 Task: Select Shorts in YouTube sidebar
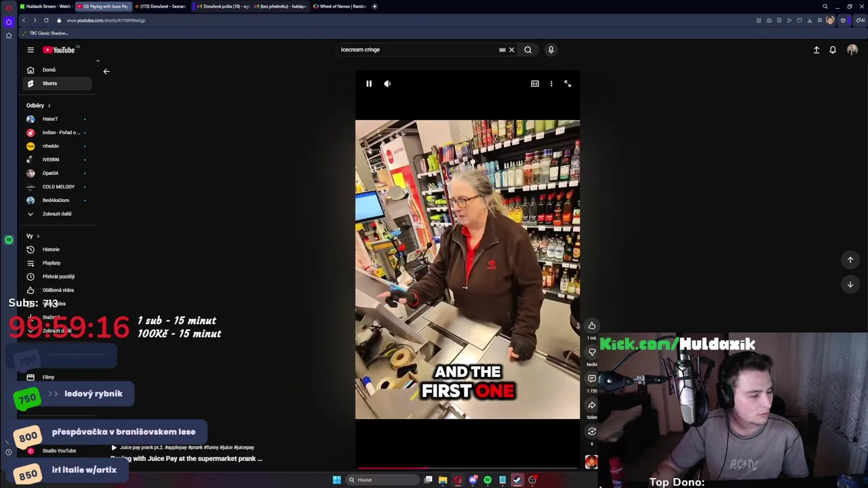coord(57,83)
